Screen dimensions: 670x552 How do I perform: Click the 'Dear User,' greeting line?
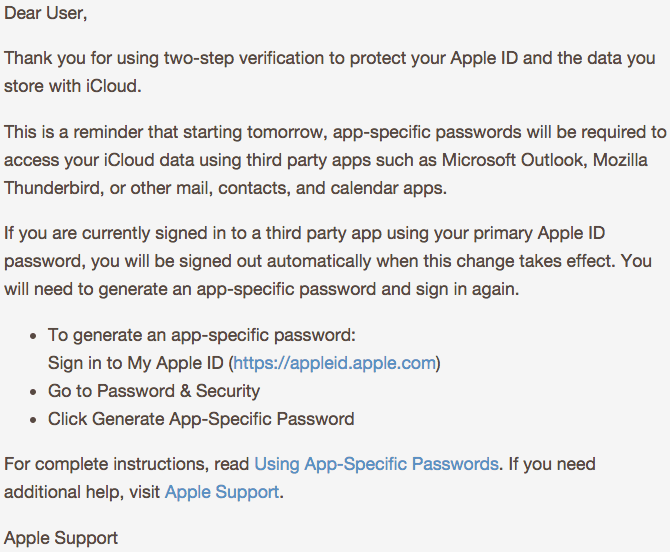(46, 13)
